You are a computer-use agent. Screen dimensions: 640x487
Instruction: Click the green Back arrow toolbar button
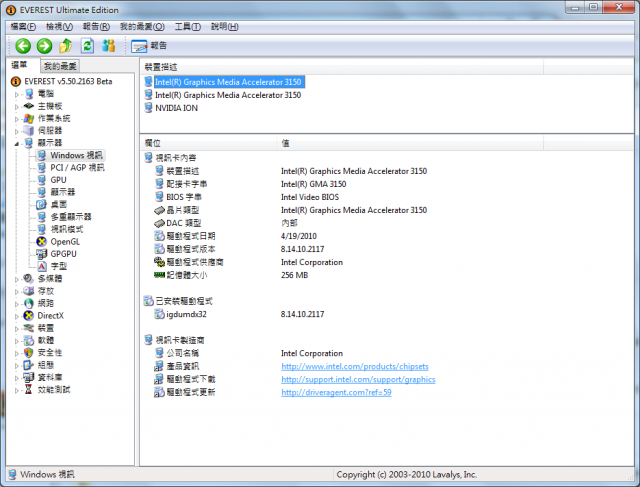23,46
